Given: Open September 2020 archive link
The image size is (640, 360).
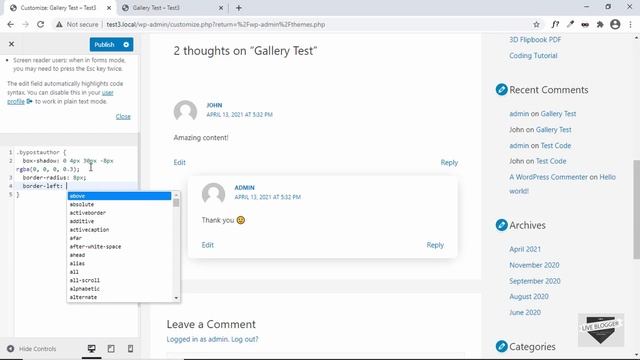Looking at the screenshot, I should [535, 281].
